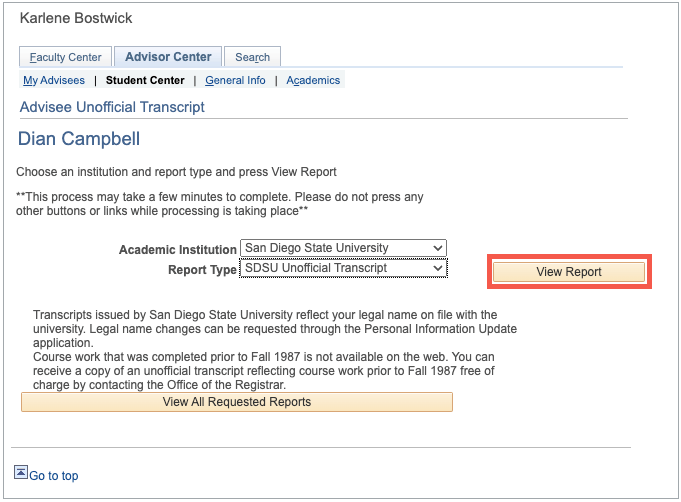Click the Academic Institution field label
Image resolution: width=681 pixels, height=502 pixels.
[x=177, y=249]
